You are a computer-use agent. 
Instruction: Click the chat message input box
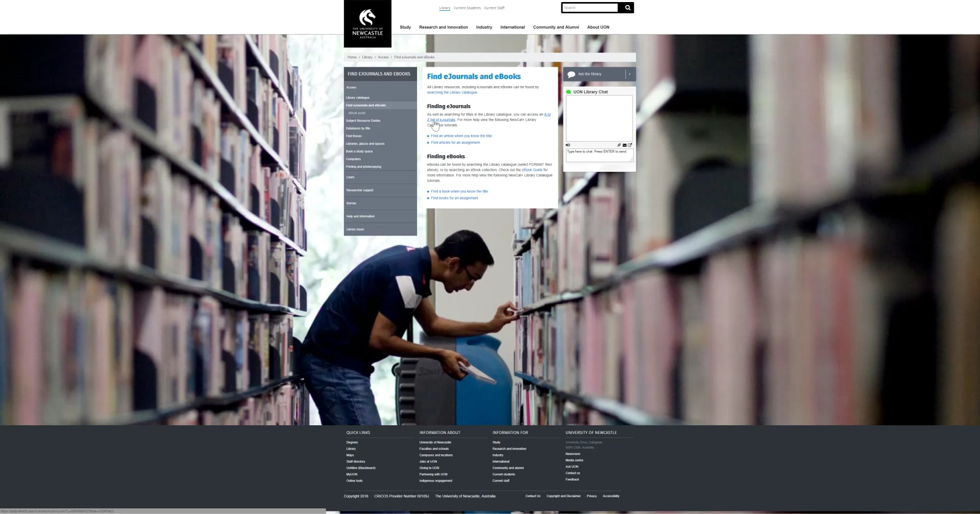coord(599,155)
